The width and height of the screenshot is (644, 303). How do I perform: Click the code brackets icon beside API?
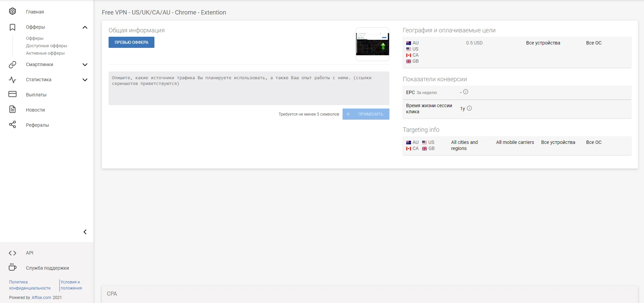[x=12, y=253]
